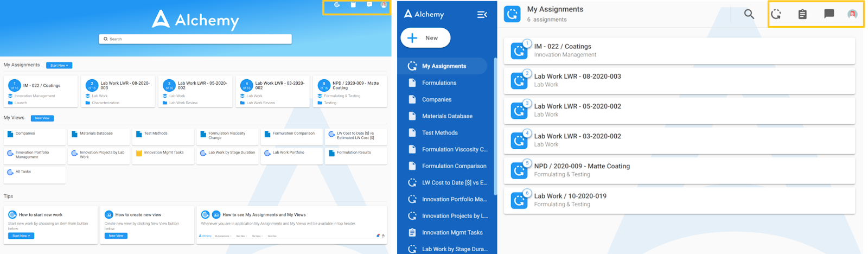Open Innovation Projects by Lab Work card
Viewport: 868px width, 254px height.
click(x=99, y=156)
